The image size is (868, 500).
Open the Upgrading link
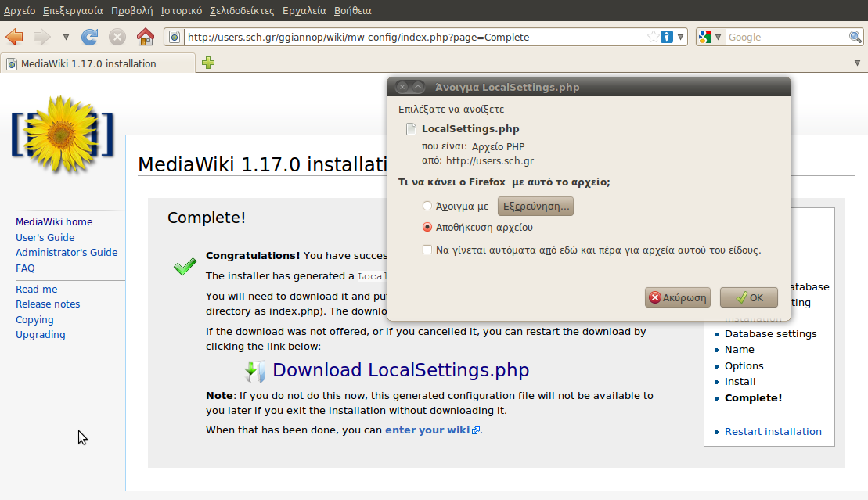tap(41, 334)
